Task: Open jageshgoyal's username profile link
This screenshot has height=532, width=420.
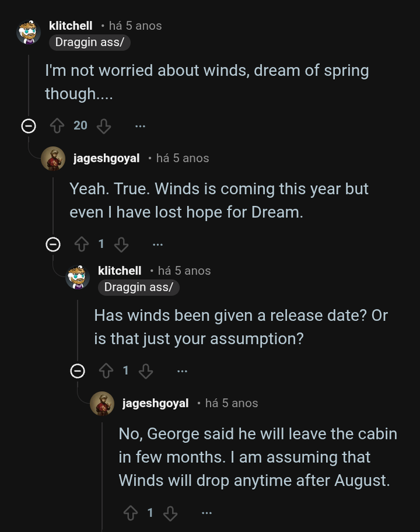Action: coord(106,157)
